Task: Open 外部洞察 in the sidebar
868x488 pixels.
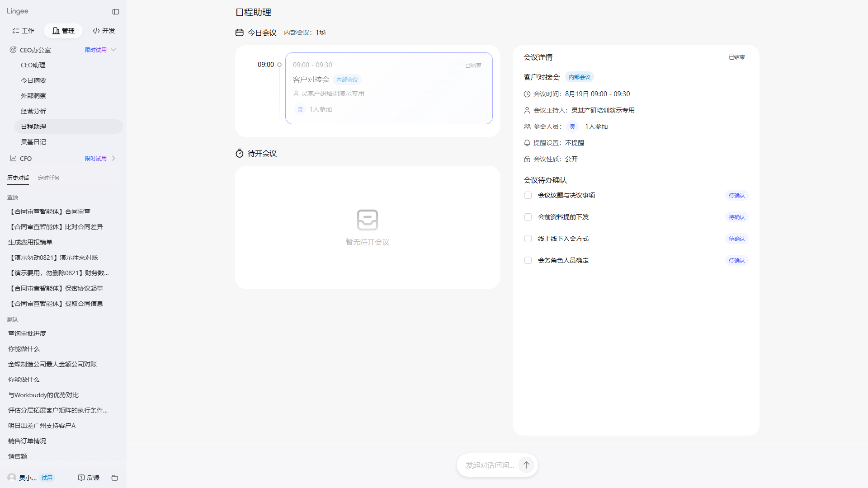Action: click(69, 96)
